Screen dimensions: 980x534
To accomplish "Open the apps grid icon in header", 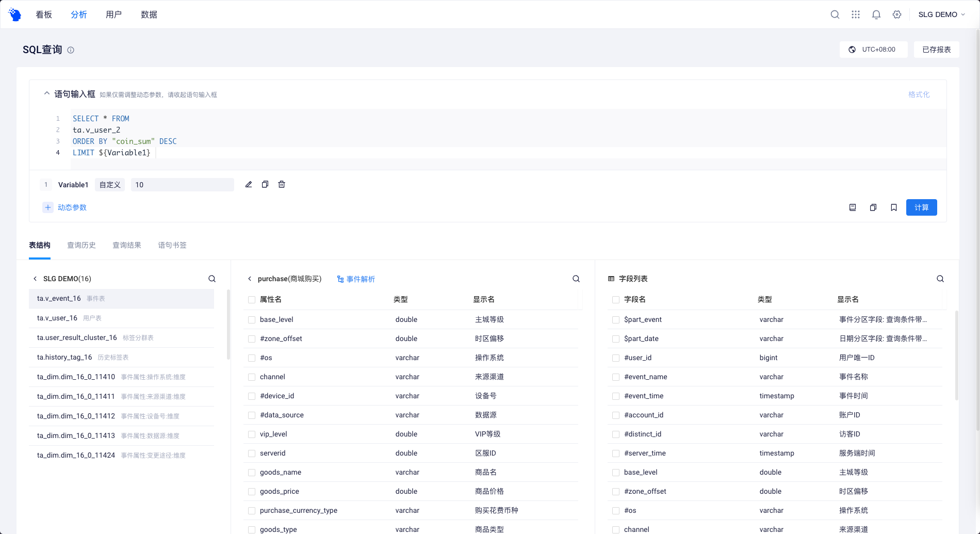I will pyautogui.click(x=856, y=14).
